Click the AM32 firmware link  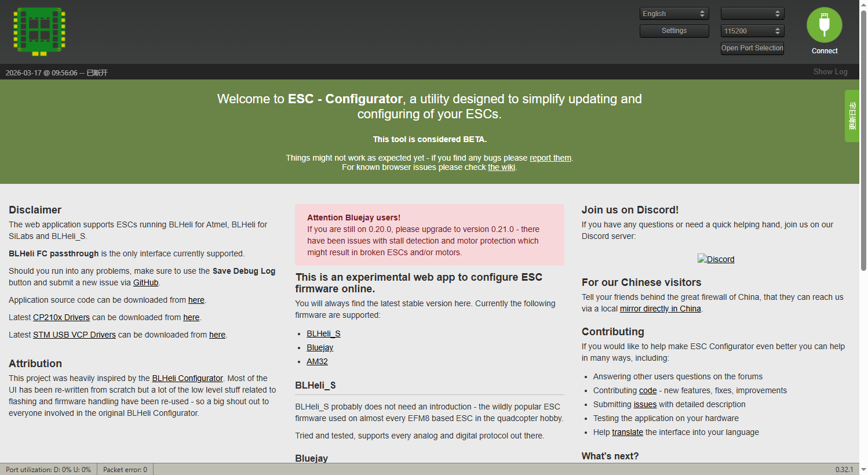(317, 361)
